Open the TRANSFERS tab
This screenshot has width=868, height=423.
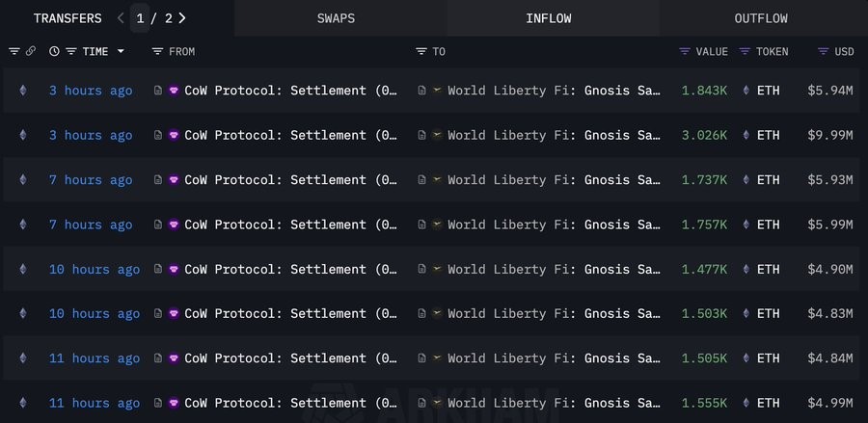click(68, 18)
